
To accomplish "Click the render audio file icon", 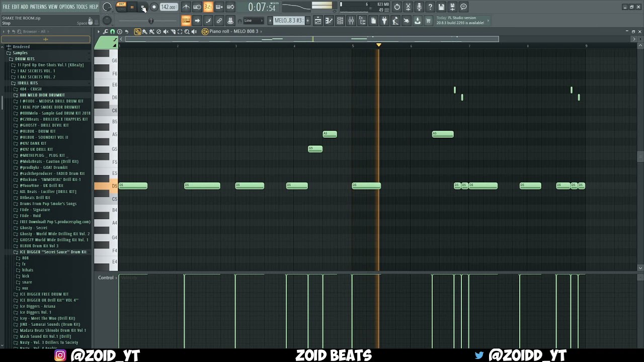I will coord(452,7).
